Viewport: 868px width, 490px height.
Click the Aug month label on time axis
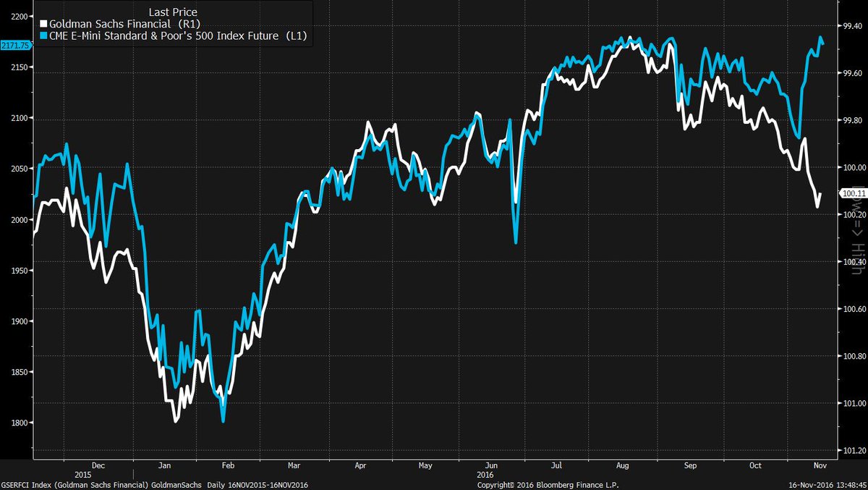point(622,467)
